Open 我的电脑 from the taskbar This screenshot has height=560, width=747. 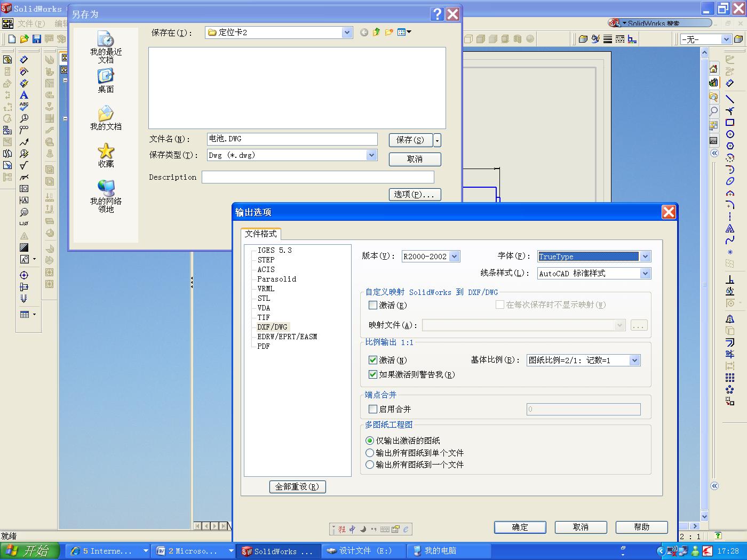pos(449,551)
